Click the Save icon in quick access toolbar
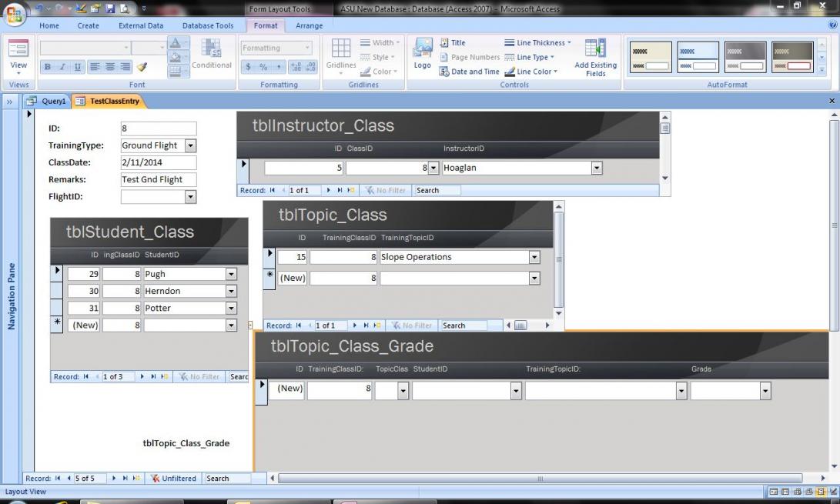The width and height of the screenshot is (840, 504). pyautogui.click(x=110, y=8)
